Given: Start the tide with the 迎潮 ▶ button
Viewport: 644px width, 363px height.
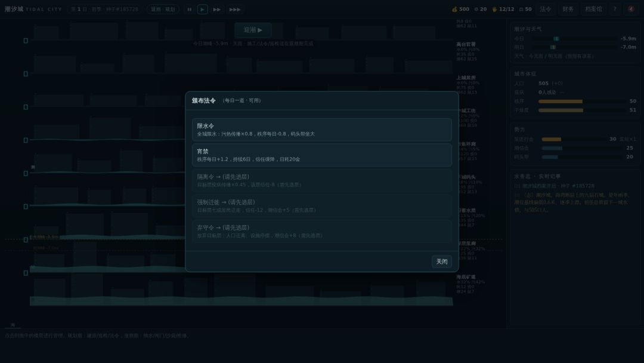Looking at the screenshot, I should (x=253, y=30).
